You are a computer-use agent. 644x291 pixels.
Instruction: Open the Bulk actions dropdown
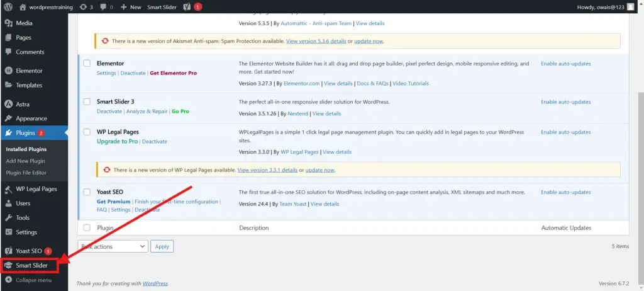(x=113, y=246)
